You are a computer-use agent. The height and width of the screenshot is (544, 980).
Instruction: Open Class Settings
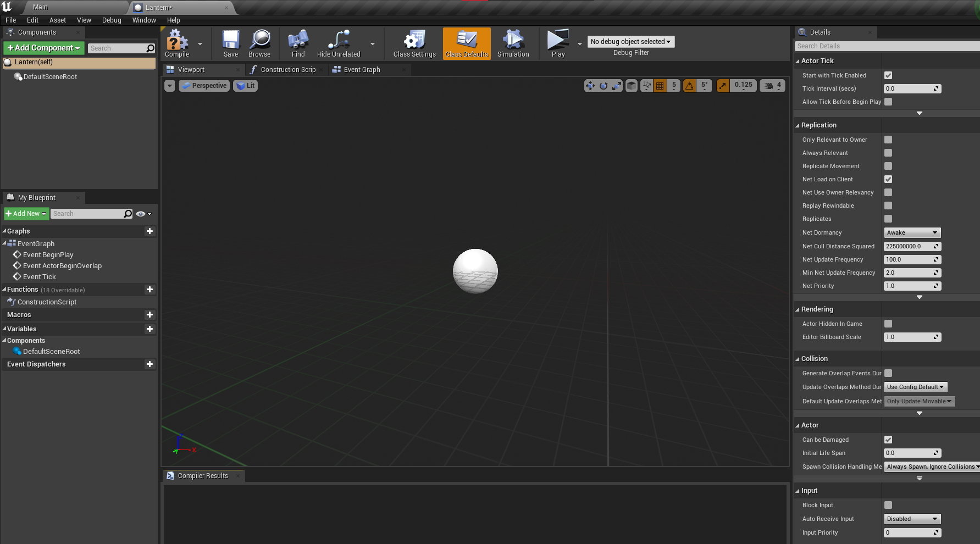point(414,43)
